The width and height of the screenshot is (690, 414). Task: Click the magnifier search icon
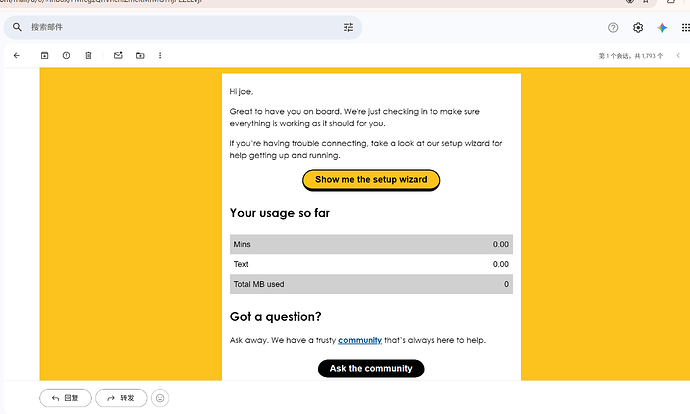coord(17,27)
